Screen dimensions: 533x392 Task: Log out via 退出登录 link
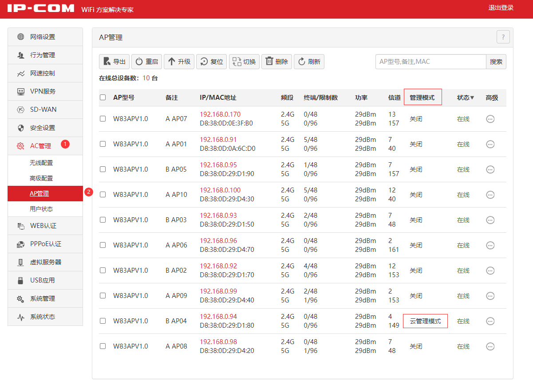[x=501, y=8]
